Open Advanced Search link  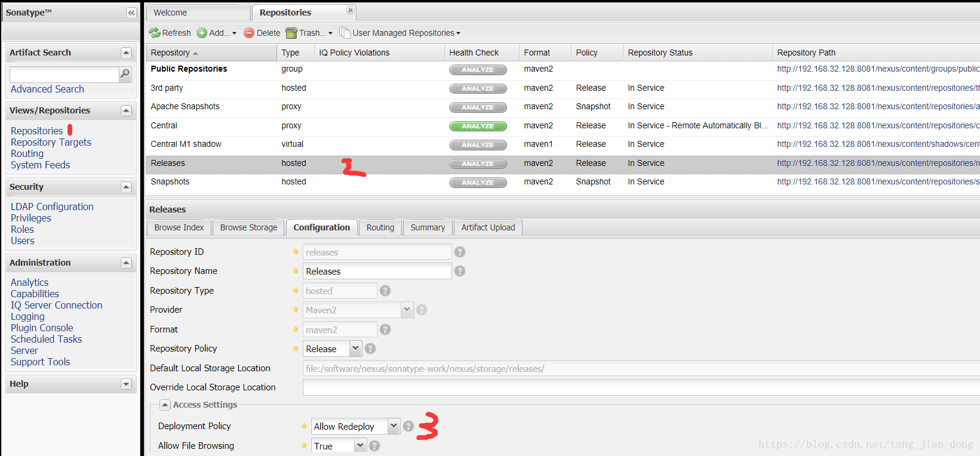[47, 89]
